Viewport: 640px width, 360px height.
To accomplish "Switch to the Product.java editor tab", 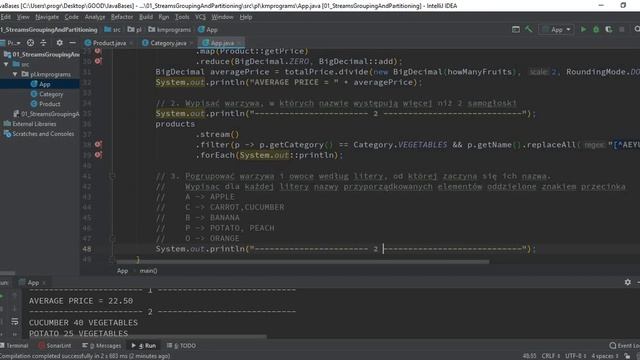I will (x=109, y=43).
